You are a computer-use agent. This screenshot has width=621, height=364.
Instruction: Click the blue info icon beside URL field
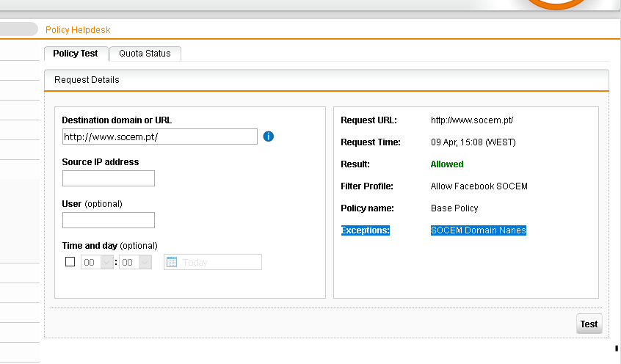(x=268, y=136)
